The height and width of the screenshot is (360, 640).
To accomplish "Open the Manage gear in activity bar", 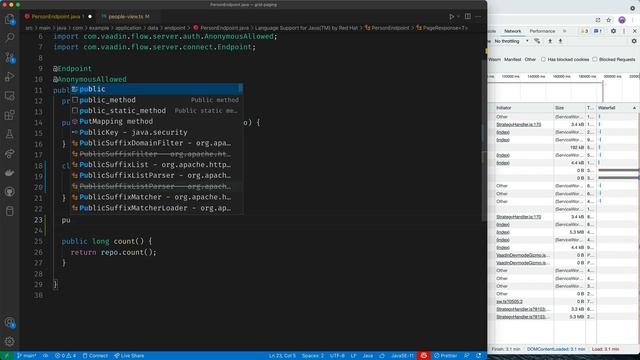I will pos(9,341).
